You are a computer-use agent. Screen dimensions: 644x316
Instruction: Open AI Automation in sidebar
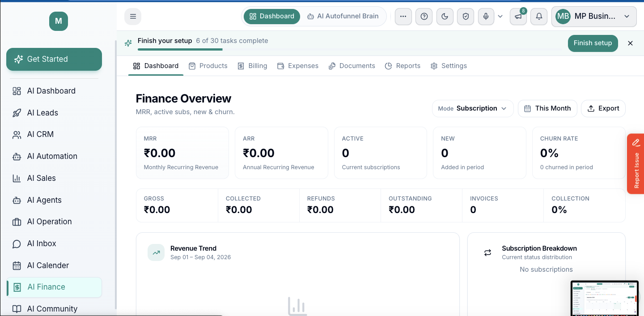[54, 156]
